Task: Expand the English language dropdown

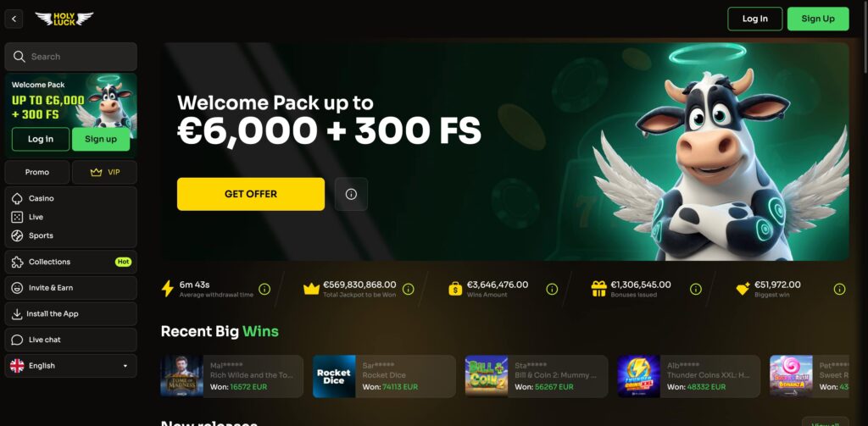Action: click(x=71, y=366)
